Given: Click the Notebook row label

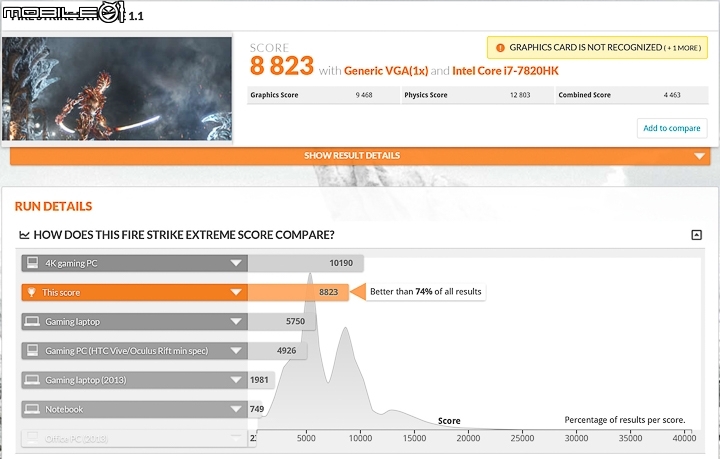Looking at the screenshot, I should pyautogui.click(x=64, y=409).
